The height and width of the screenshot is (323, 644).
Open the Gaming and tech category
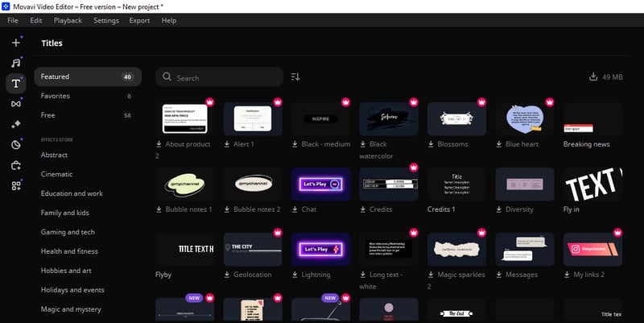click(68, 232)
